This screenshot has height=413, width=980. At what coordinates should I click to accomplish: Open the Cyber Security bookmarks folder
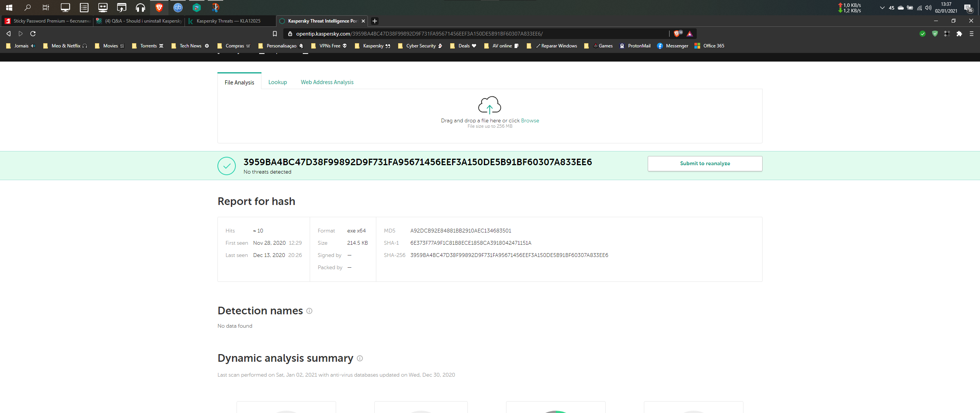pyautogui.click(x=420, y=46)
